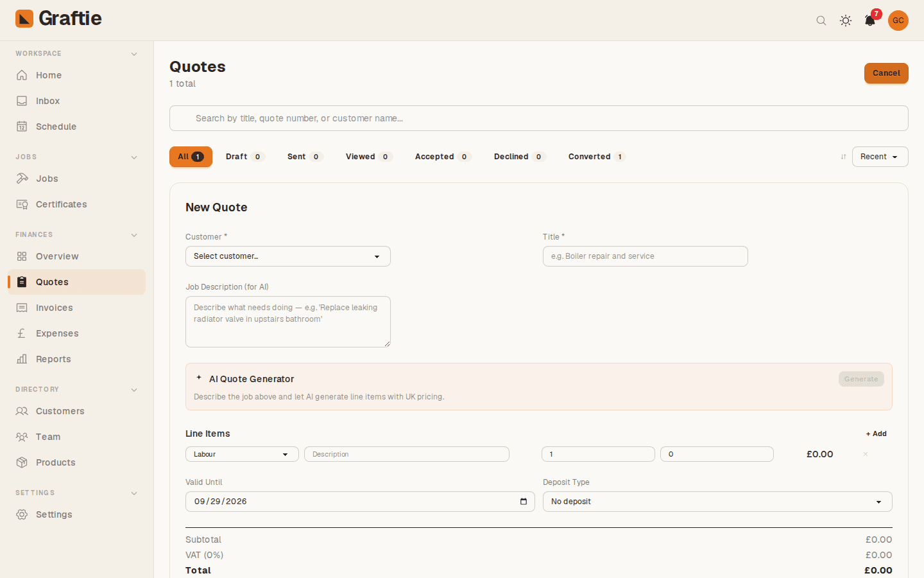Open the Recent sort dropdown

pos(880,157)
